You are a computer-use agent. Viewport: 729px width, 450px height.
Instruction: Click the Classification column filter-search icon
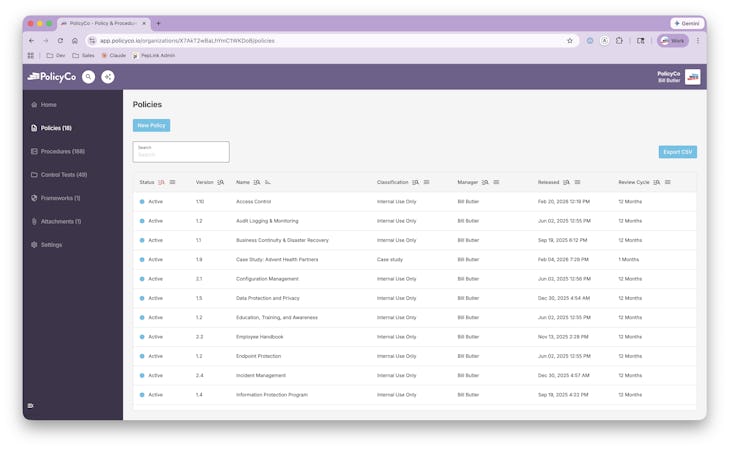415,182
